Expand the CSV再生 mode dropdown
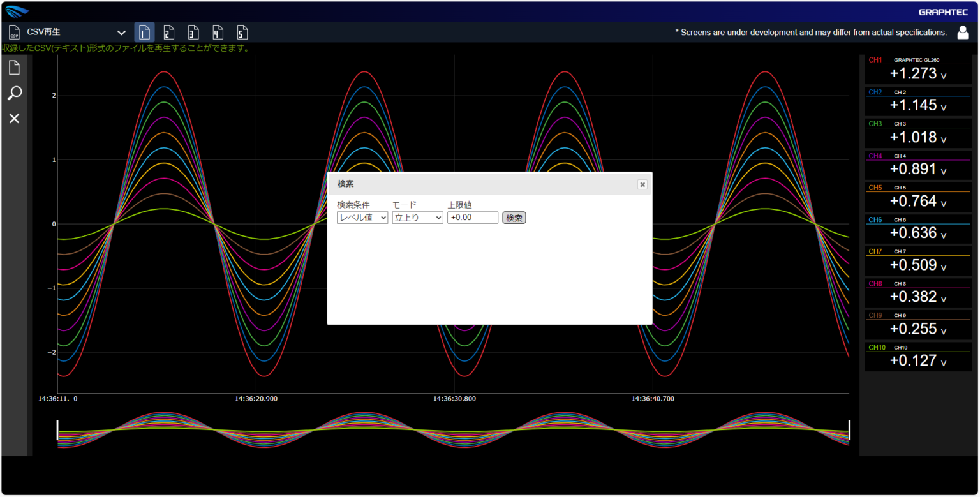Image resolution: width=980 pixels, height=497 pixels. (x=121, y=33)
